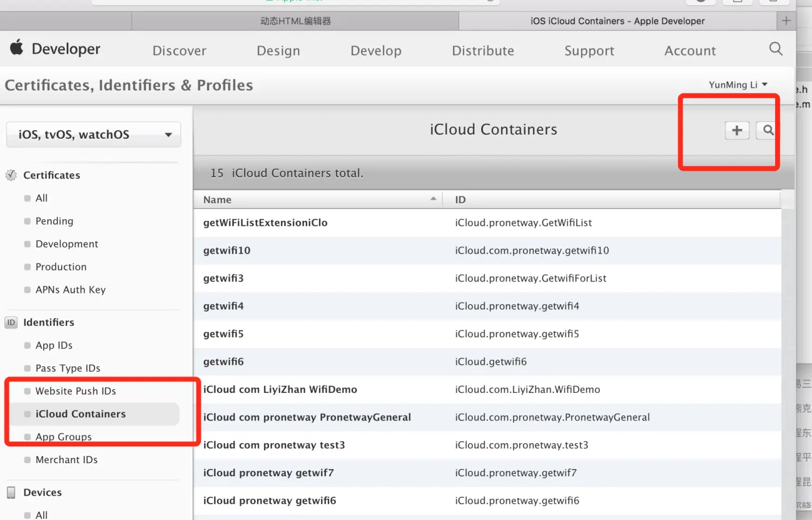Viewport: 812px width, 520px height.
Task: Open Merchant IDs
Action: point(66,460)
